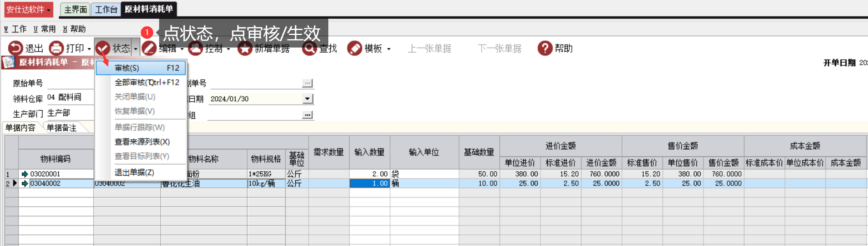This screenshot has width=868, height=246.
Task: Select 恢复单据(V) menu entry
Action: point(141,111)
